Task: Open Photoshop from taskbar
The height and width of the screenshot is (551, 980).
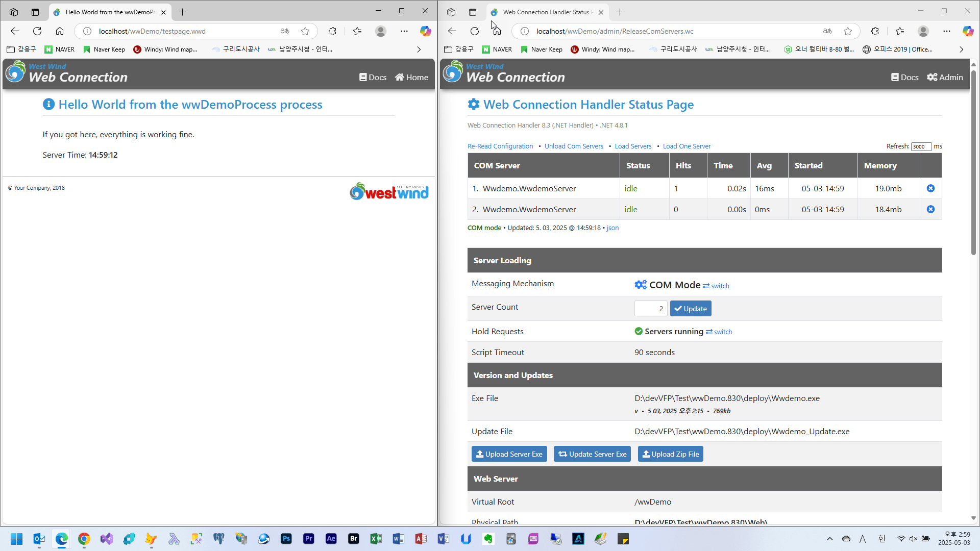Action: pos(286,539)
